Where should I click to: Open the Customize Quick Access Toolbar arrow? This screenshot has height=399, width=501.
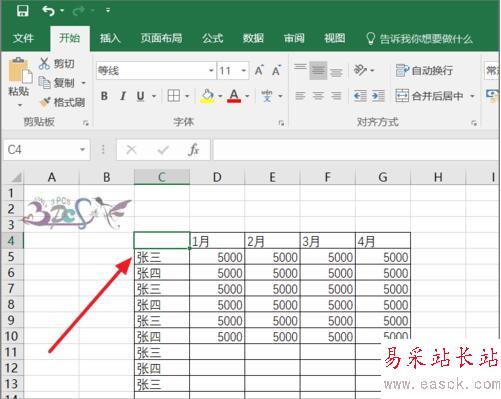pyautogui.click(x=108, y=11)
